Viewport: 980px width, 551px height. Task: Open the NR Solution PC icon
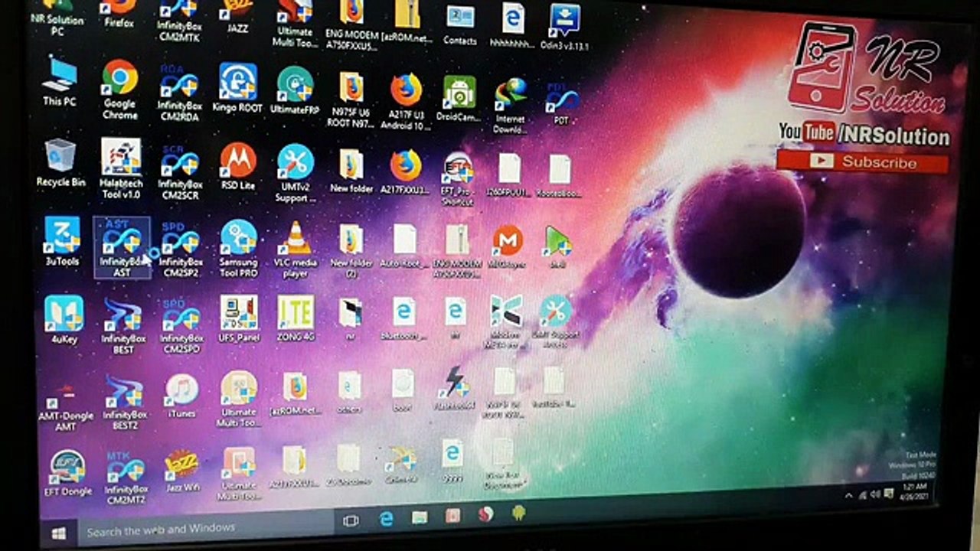[57, 18]
